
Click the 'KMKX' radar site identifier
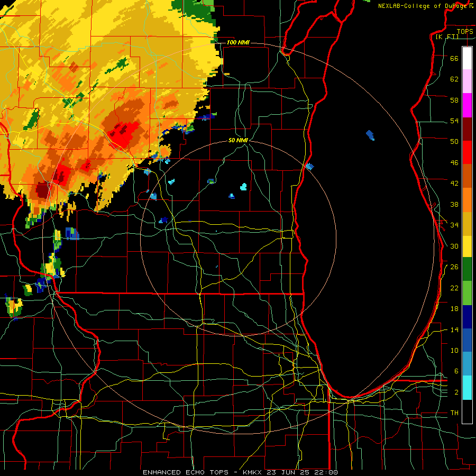[x=253, y=472]
